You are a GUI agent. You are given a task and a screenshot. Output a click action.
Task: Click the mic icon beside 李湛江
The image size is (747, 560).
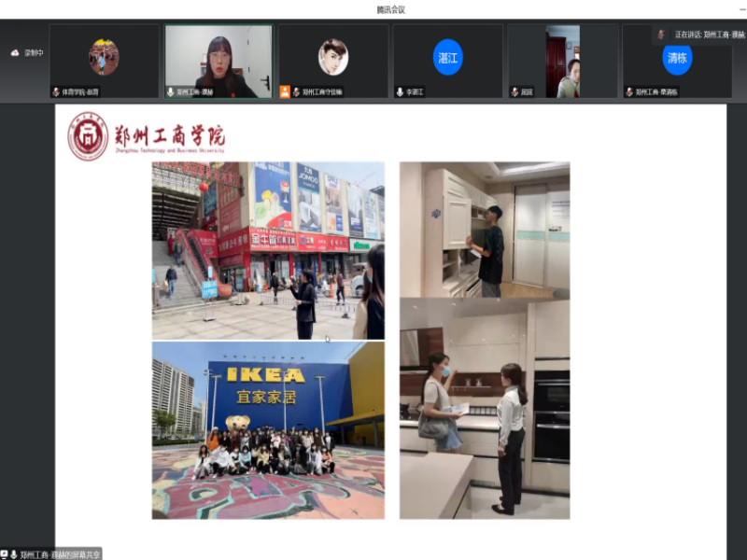tap(400, 91)
